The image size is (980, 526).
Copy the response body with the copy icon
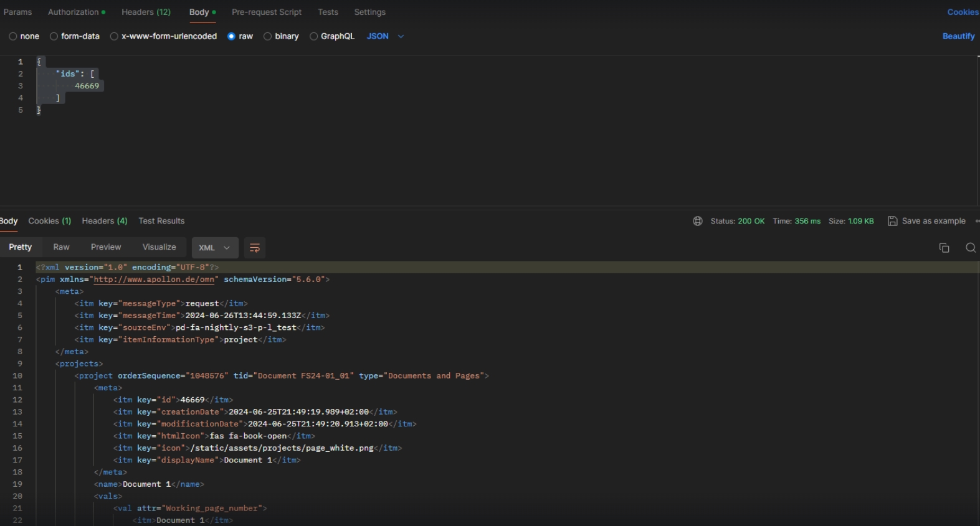pos(944,248)
